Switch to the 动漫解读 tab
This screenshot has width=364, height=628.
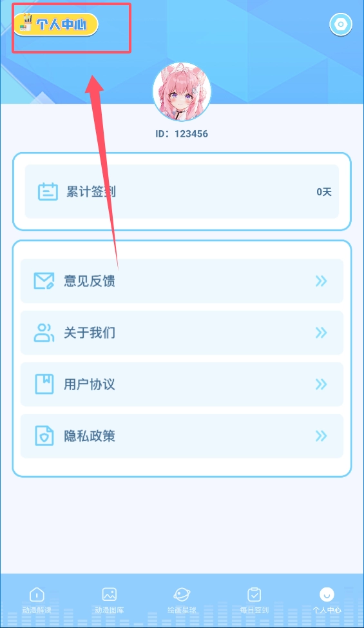click(x=37, y=600)
